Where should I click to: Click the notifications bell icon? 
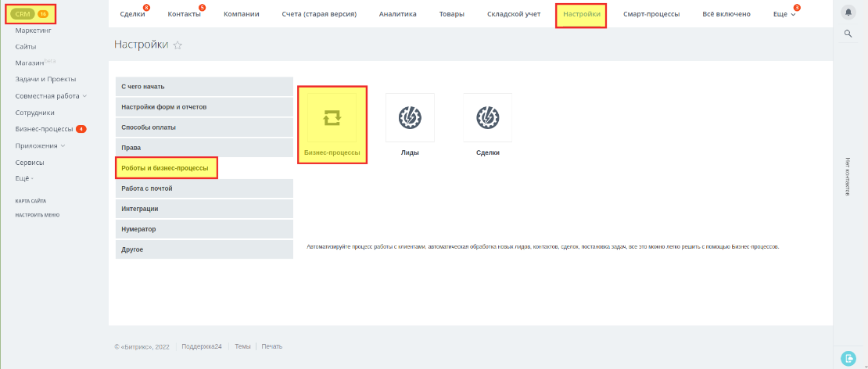pos(848,13)
